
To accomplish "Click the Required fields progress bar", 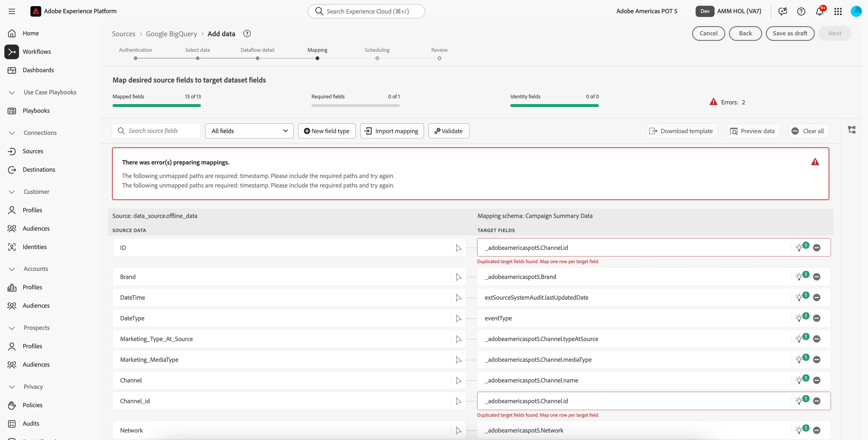I will 355,105.
